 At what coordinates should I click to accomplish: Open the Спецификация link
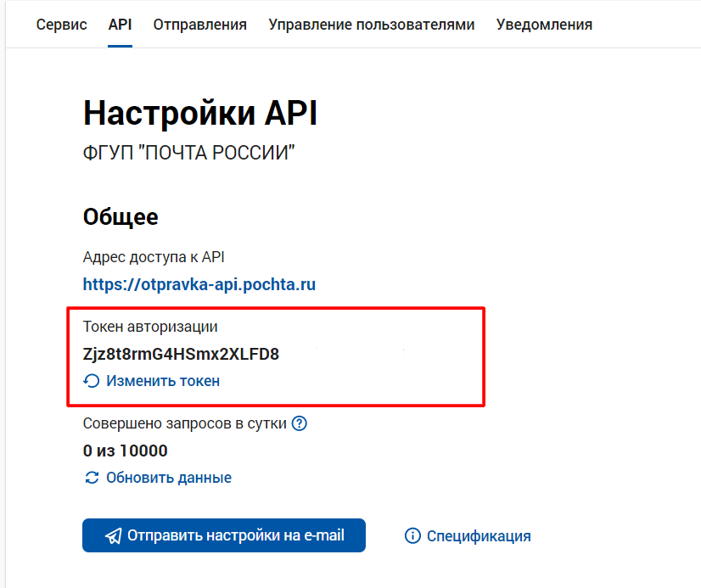coord(479,535)
